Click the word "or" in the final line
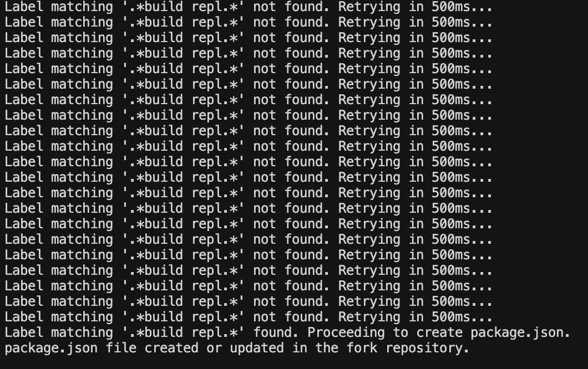588x369 pixels. point(214,348)
